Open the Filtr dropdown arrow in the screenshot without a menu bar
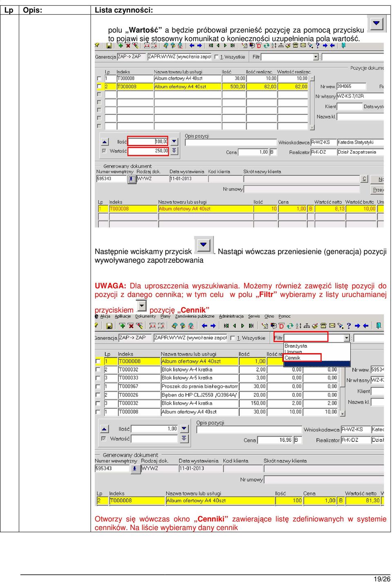Viewport: 392px width, 582px height. coord(316,57)
